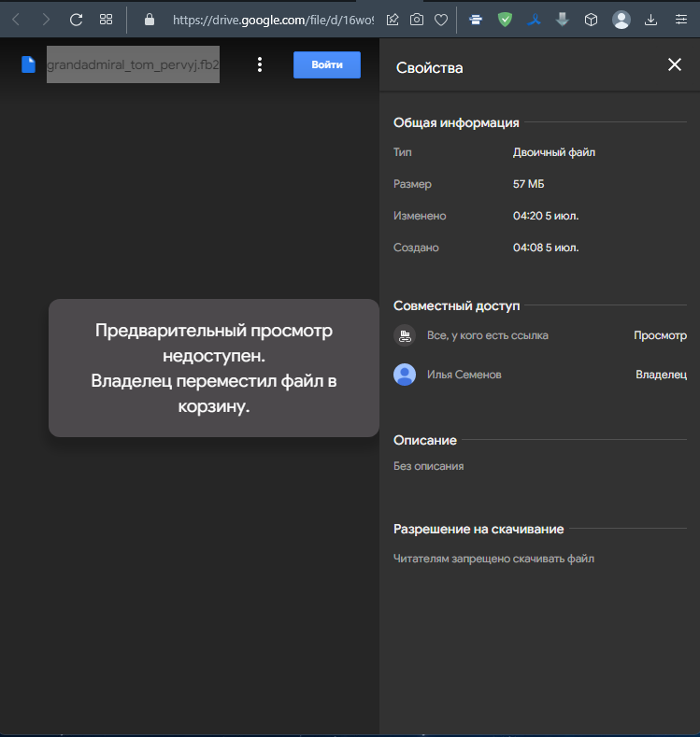Click the browser back arrow
The image size is (700, 737).
tap(16, 20)
